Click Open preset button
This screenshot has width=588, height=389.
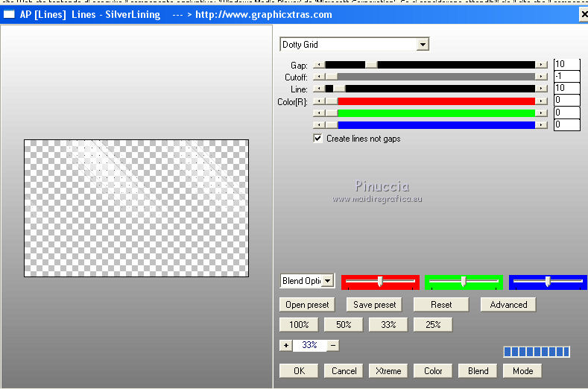click(307, 305)
